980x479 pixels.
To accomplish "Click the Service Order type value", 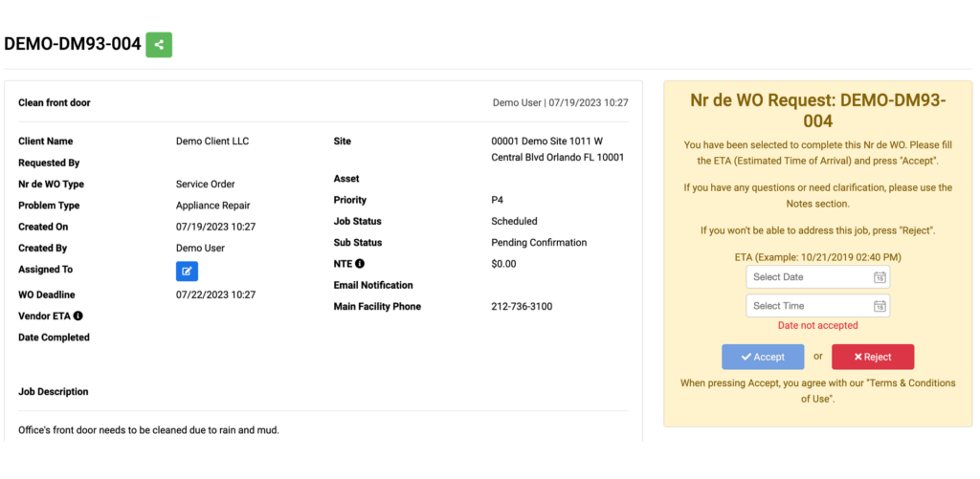I will 206,185.
